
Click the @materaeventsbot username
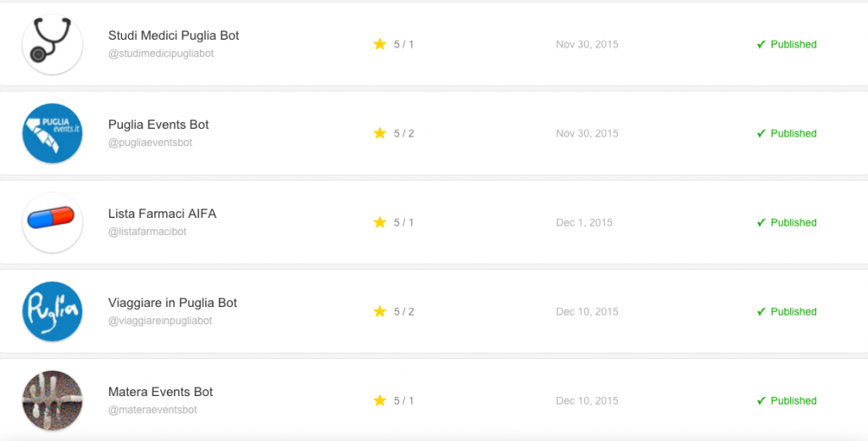153,410
